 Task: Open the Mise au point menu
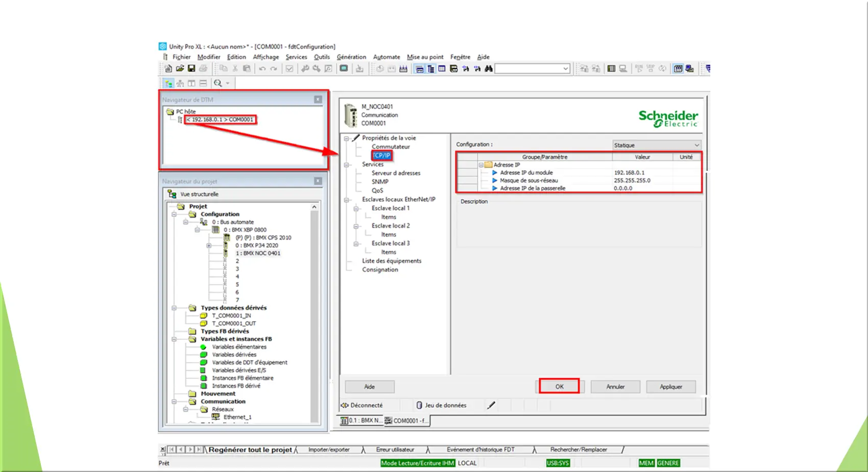425,57
